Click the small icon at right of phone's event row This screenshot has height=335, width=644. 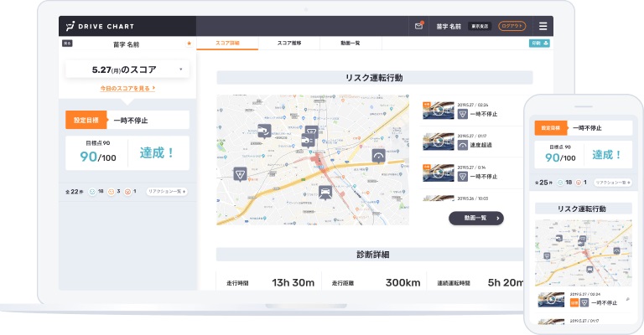click(627, 300)
